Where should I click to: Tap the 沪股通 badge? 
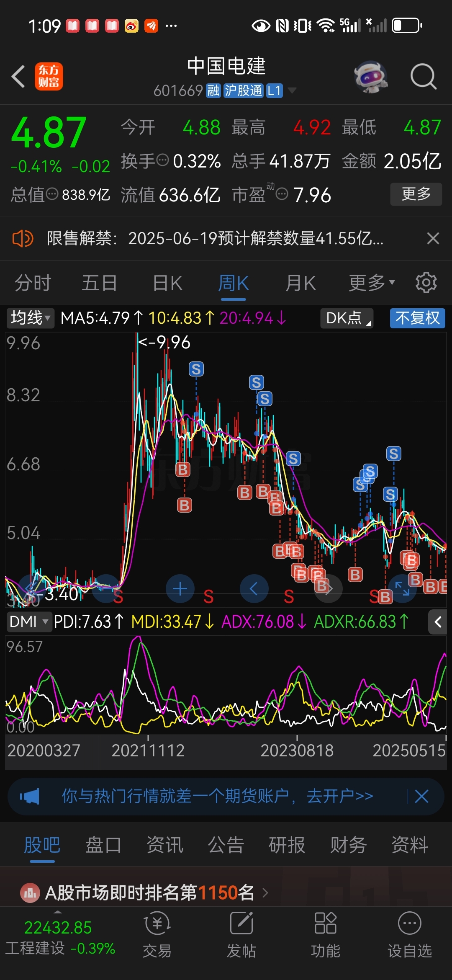pos(243,90)
